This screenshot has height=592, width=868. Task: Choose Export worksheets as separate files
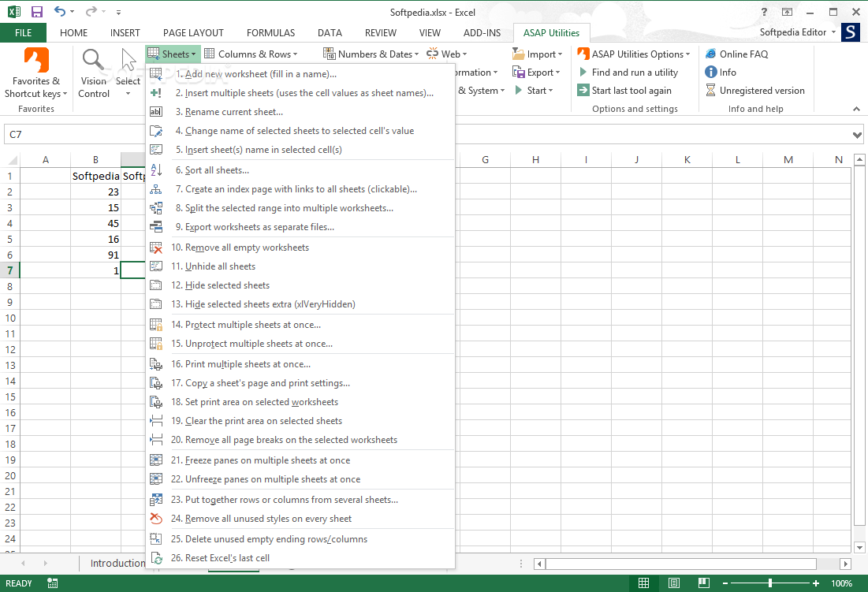click(300, 227)
